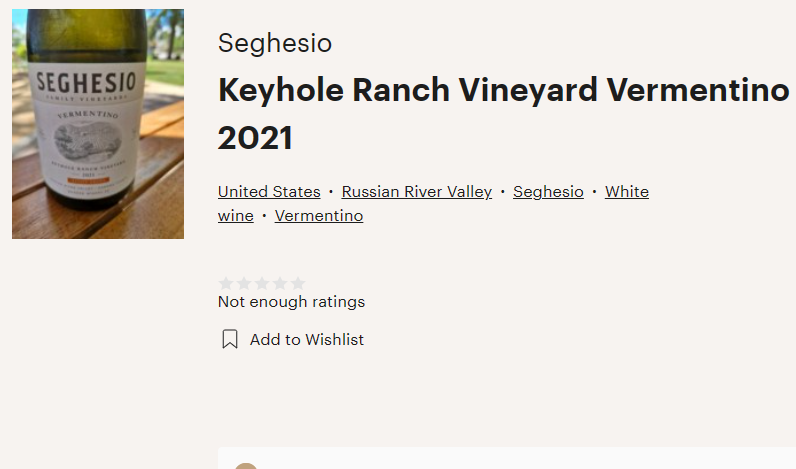Click the word wine on the second link line
This screenshot has height=469, width=796.
point(236,216)
